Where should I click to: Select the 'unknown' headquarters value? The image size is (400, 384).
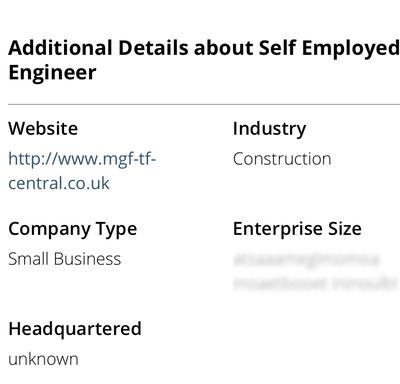(43, 359)
